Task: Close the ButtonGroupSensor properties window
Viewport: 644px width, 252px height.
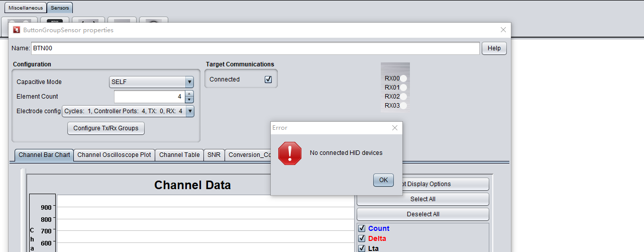Action: (x=503, y=30)
